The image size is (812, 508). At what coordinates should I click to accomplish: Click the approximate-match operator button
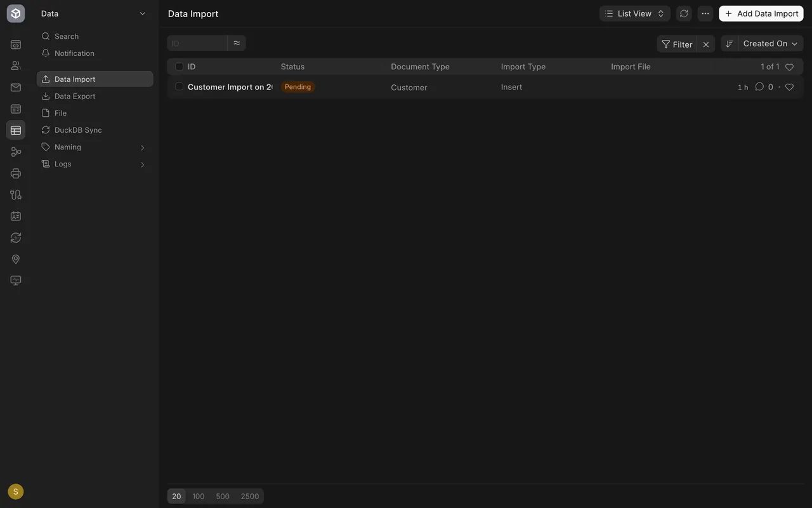(237, 43)
